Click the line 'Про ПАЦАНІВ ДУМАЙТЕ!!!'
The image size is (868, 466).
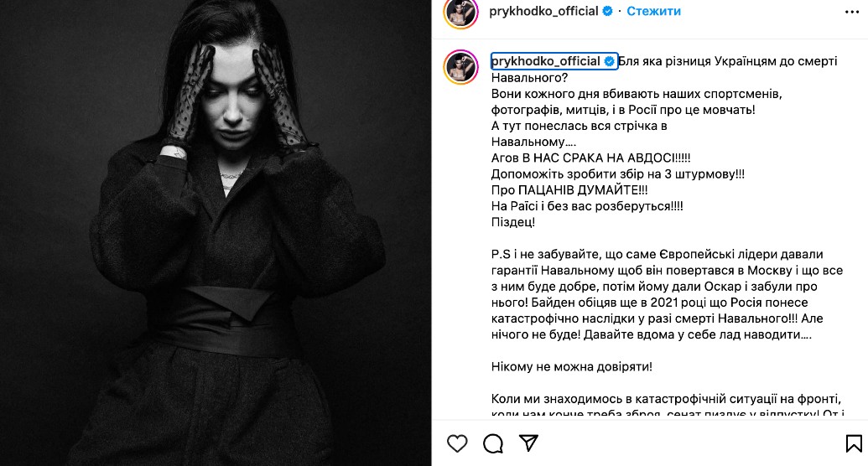tap(569, 189)
